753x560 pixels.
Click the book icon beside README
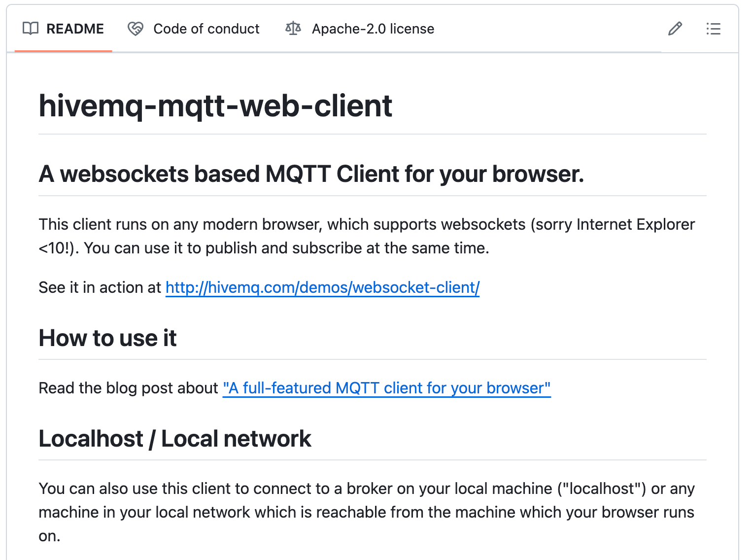pyautogui.click(x=31, y=29)
